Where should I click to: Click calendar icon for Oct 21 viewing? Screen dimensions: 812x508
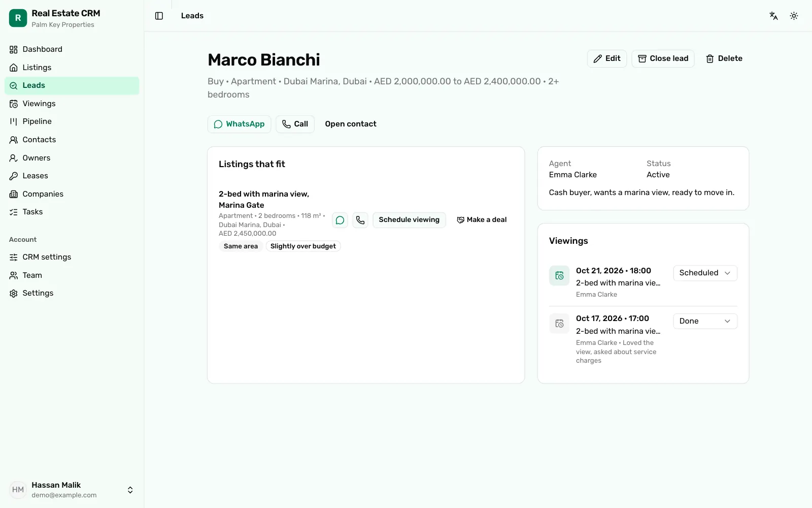click(x=559, y=275)
